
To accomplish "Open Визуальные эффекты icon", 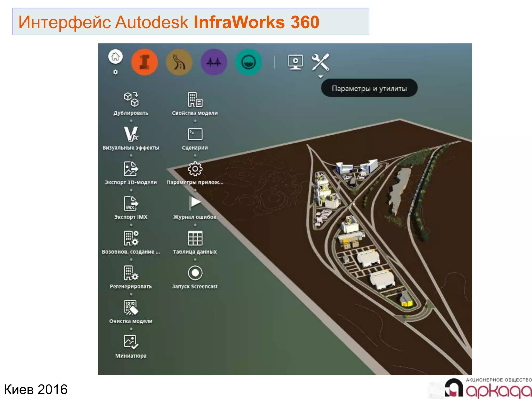I will pyautogui.click(x=131, y=134).
